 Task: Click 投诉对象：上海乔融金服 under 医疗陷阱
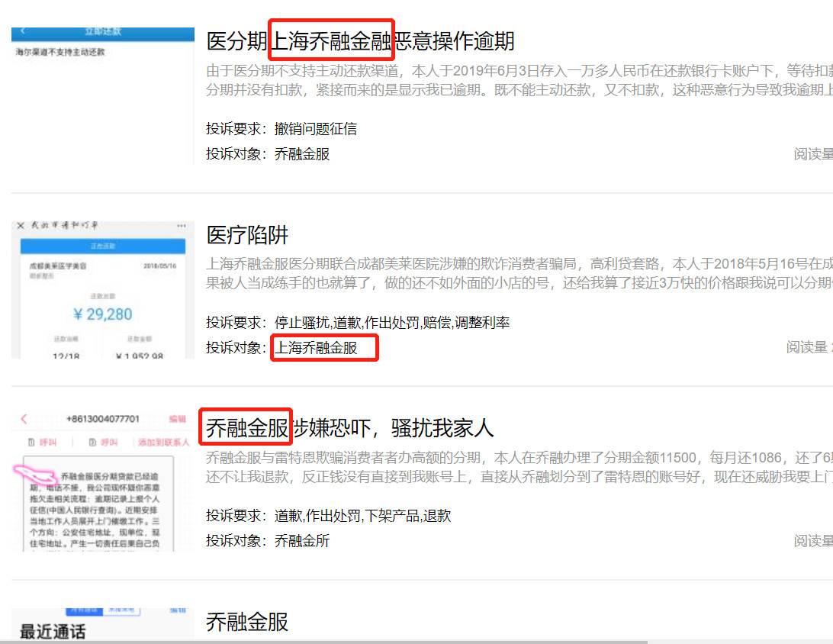click(x=281, y=347)
